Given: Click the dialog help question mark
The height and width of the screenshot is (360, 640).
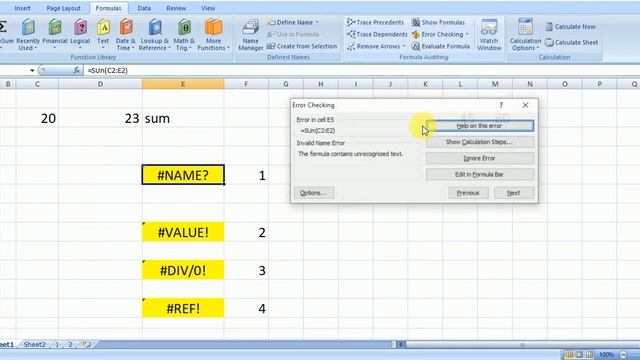Looking at the screenshot, I should pos(501,105).
